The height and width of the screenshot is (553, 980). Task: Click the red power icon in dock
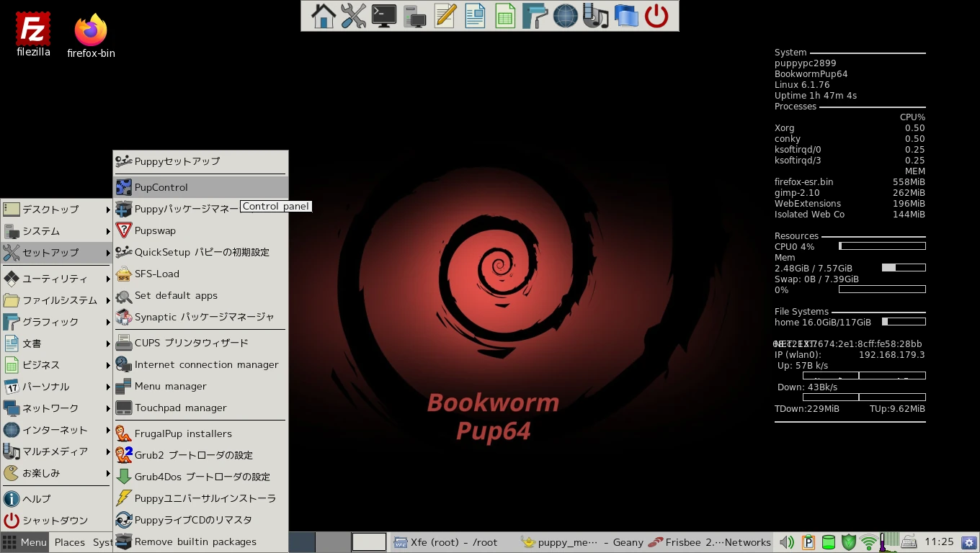(656, 16)
